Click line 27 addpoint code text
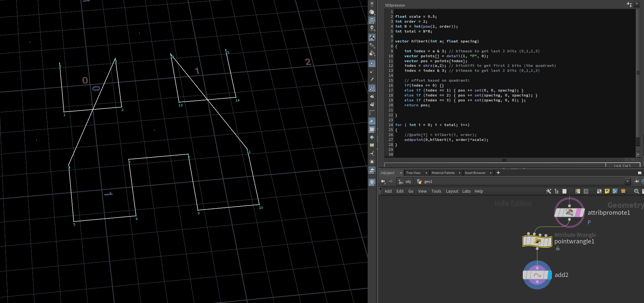The image size is (644, 303). 446,140
